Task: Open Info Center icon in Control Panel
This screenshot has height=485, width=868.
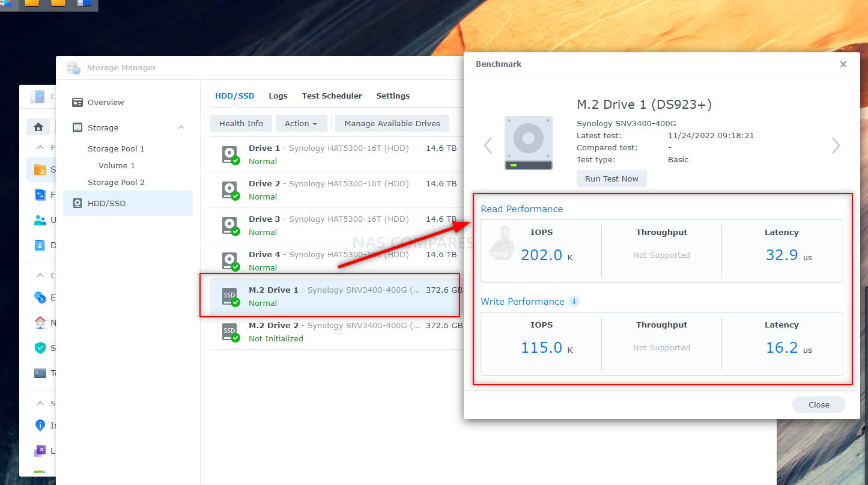Action: 40,426
